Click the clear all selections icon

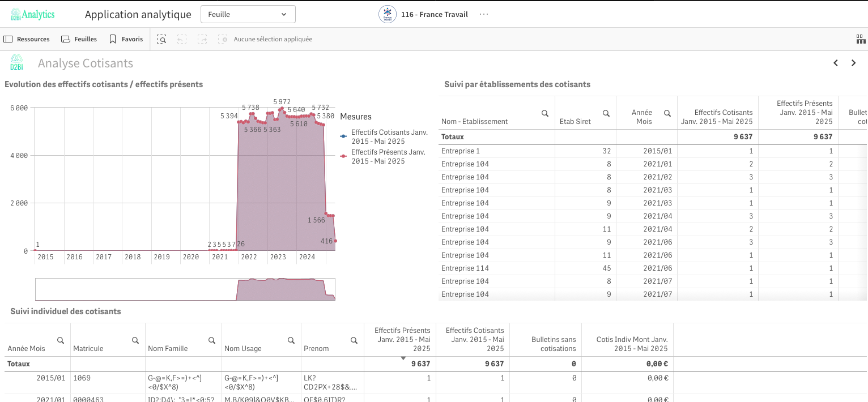(223, 39)
